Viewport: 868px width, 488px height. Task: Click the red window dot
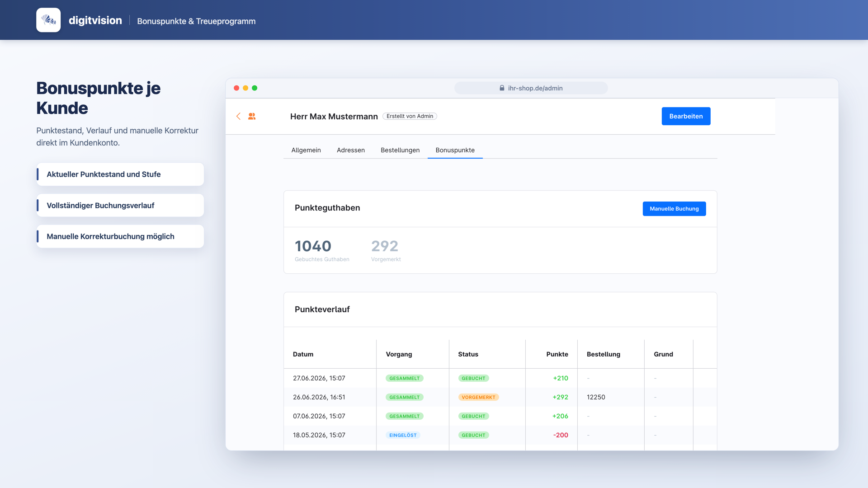(x=236, y=88)
